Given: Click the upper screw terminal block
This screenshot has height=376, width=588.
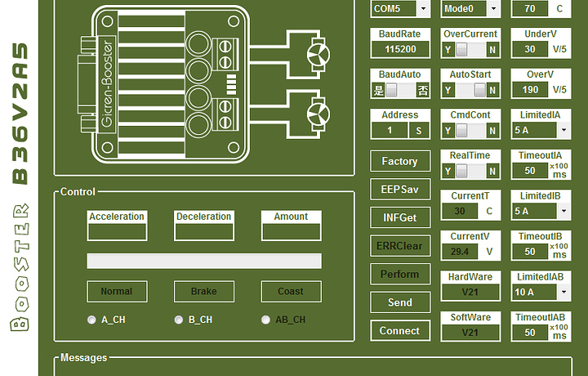Looking at the screenshot, I should 225,54.
